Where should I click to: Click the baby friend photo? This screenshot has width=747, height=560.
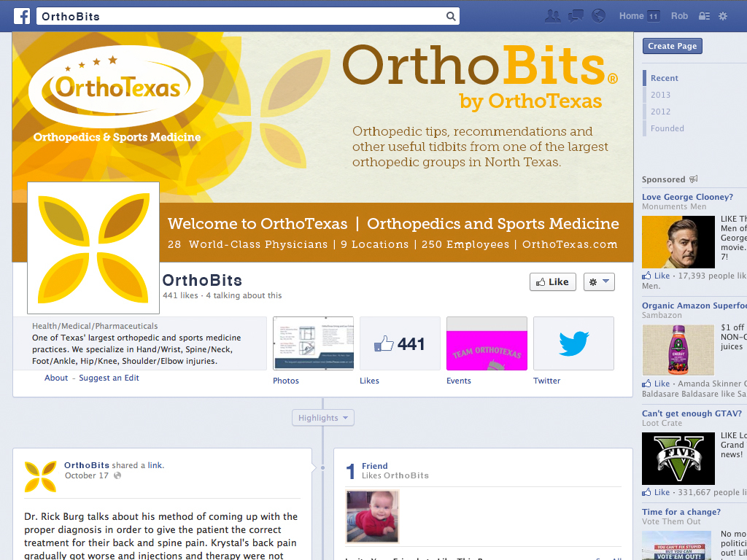point(372,517)
